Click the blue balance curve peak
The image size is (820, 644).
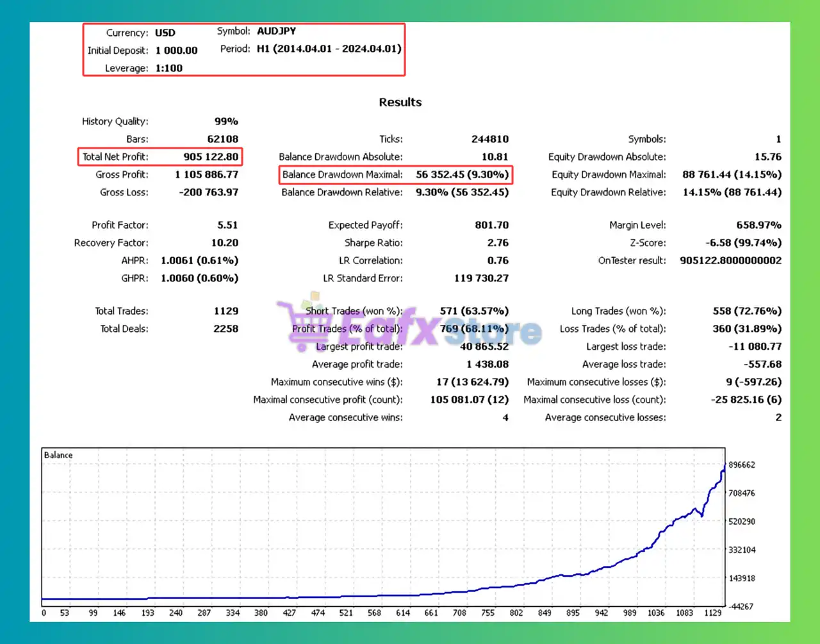(725, 465)
